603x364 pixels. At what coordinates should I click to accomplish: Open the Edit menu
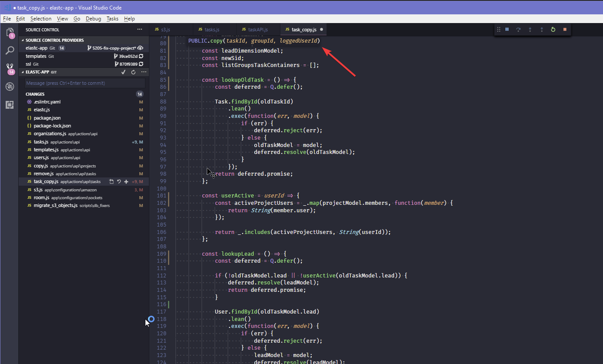(x=20, y=19)
